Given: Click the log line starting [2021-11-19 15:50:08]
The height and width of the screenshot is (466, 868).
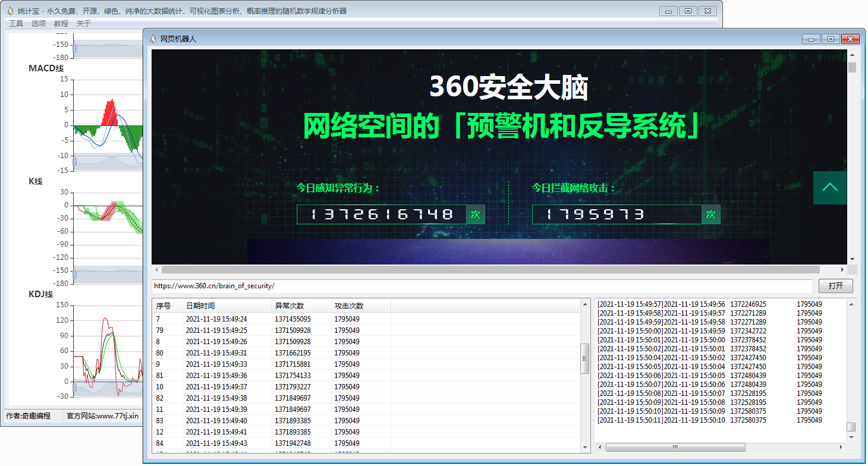Looking at the screenshot, I should 710,393.
